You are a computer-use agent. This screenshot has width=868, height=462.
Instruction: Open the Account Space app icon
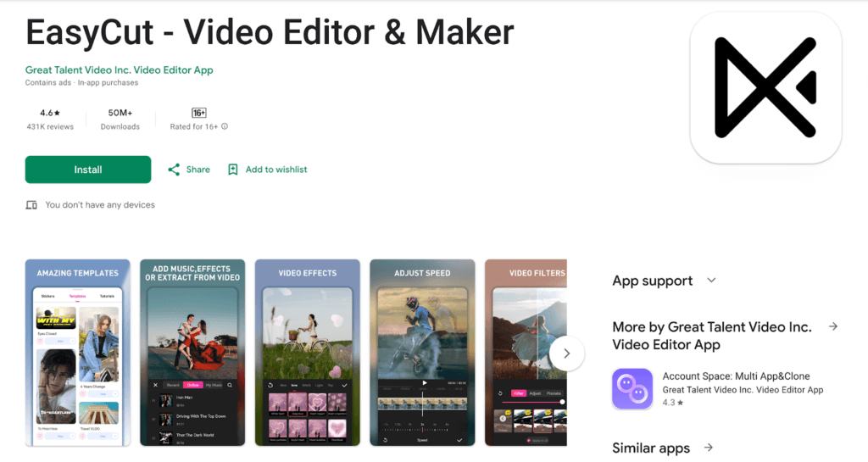tap(632, 389)
